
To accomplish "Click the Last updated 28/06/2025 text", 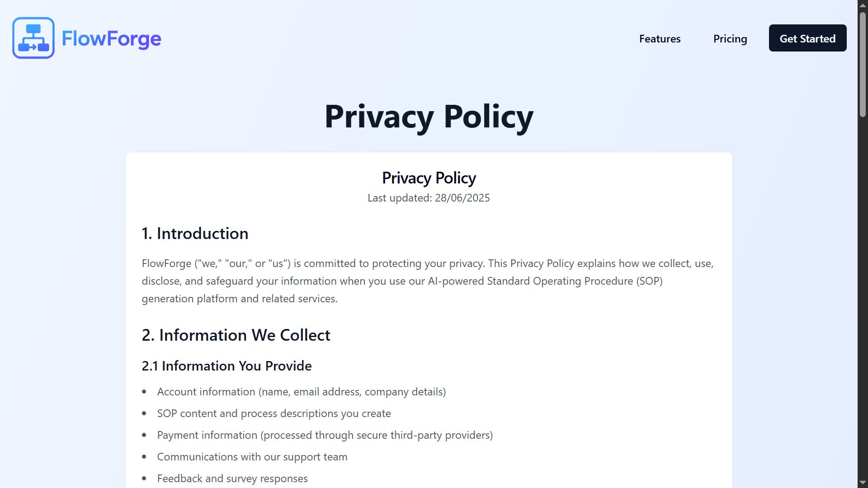I will 429,198.
